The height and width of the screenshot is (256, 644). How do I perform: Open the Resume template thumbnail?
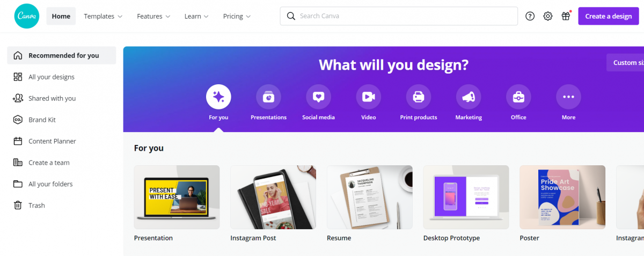[x=370, y=198]
